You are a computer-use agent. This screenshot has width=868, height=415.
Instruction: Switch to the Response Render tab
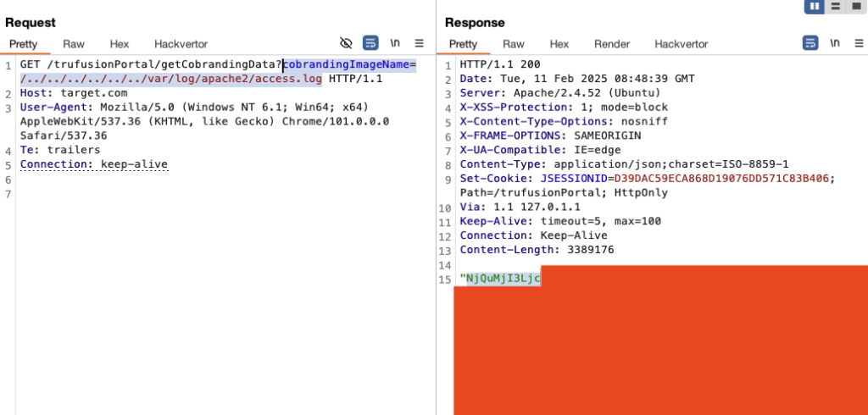click(612, 44)
